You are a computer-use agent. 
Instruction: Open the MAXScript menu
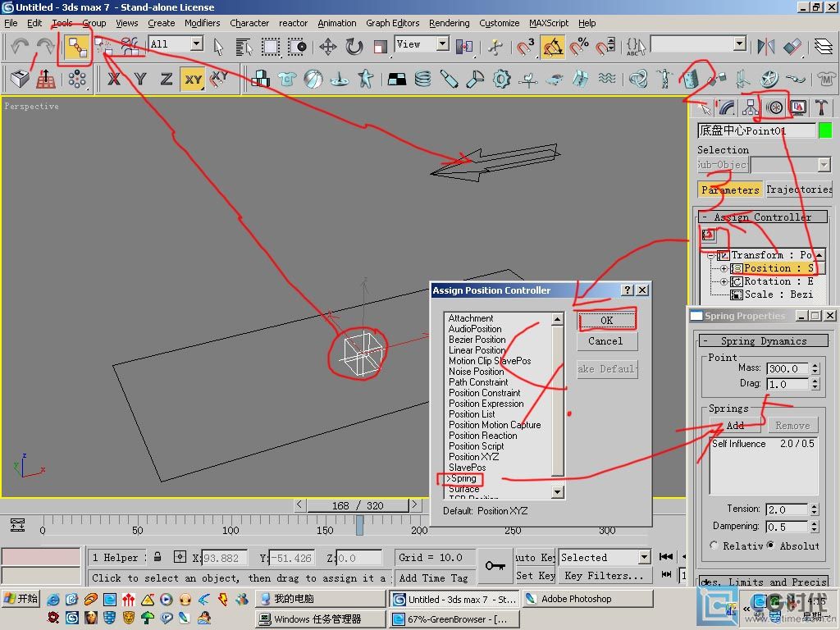point(549,23)
